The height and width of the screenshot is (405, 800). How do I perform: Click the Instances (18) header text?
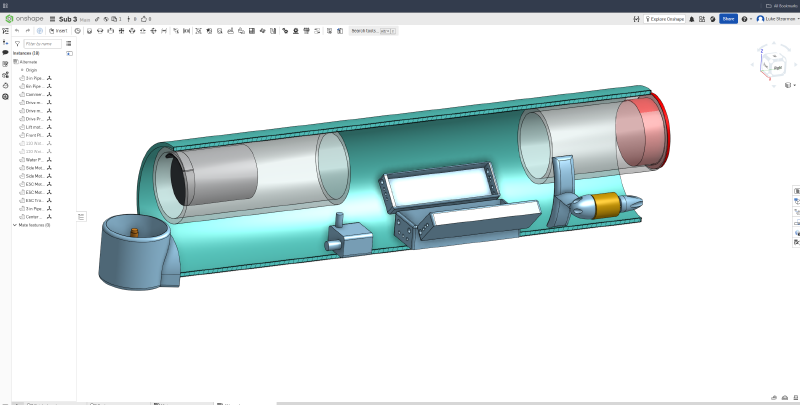(26, 53)
